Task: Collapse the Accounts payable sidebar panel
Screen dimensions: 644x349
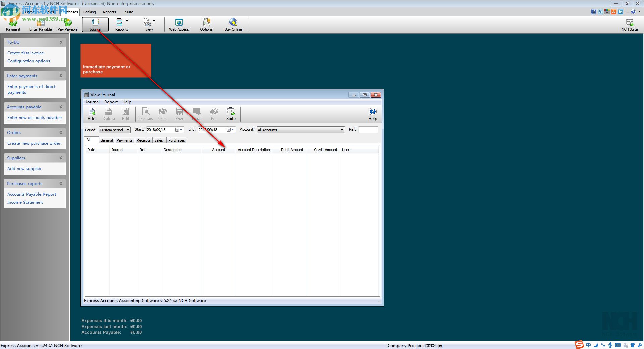Action: (61, 107)
